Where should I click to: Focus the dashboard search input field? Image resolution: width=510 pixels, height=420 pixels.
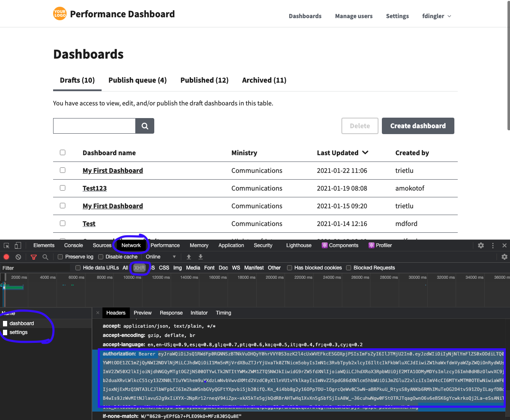94,126
